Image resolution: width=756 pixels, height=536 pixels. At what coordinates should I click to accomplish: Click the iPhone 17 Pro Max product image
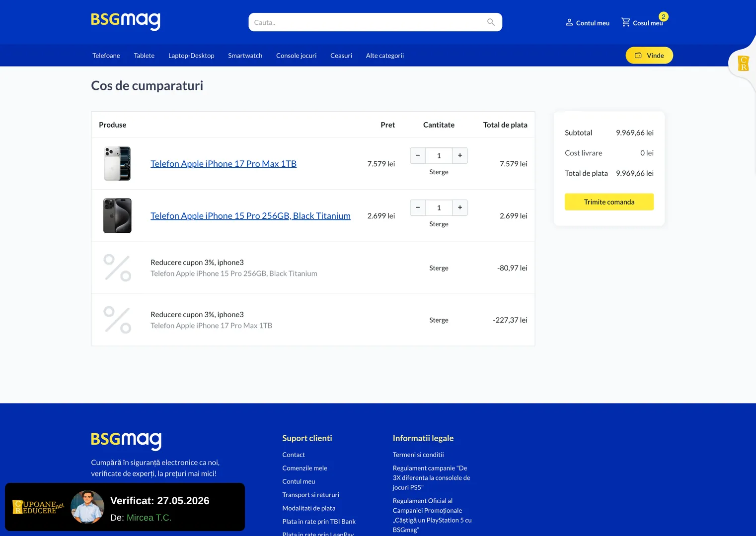point(117,164)
